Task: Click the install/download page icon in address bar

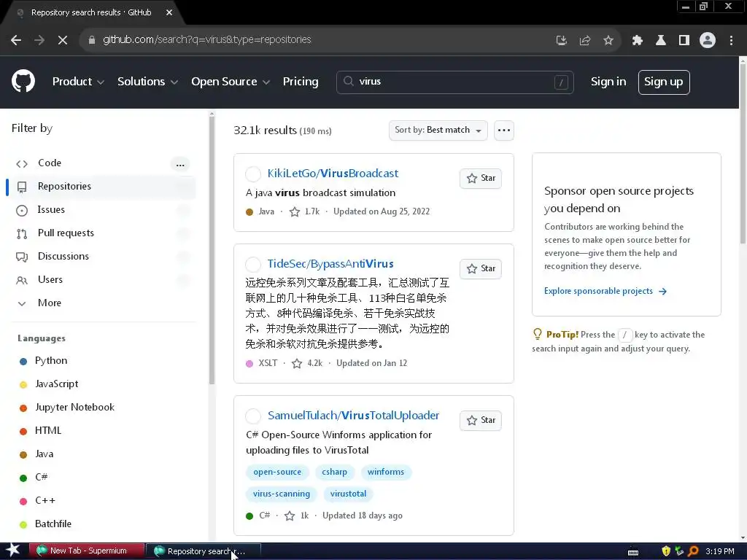Action: (x=562, y=41)
